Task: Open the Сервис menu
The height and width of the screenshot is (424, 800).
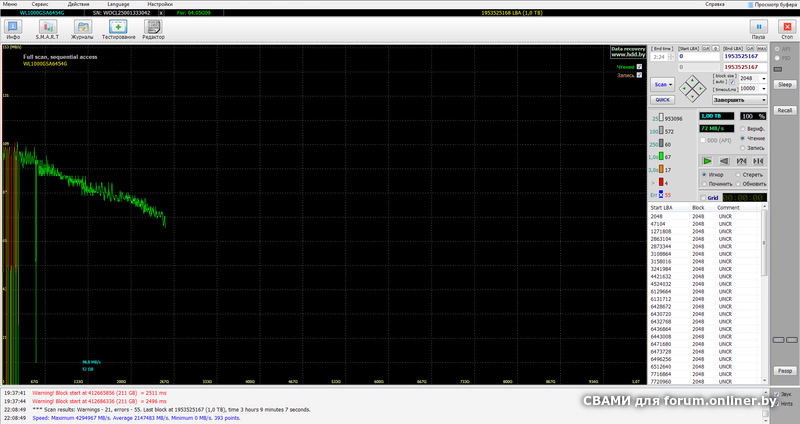Action: point(40,4)
